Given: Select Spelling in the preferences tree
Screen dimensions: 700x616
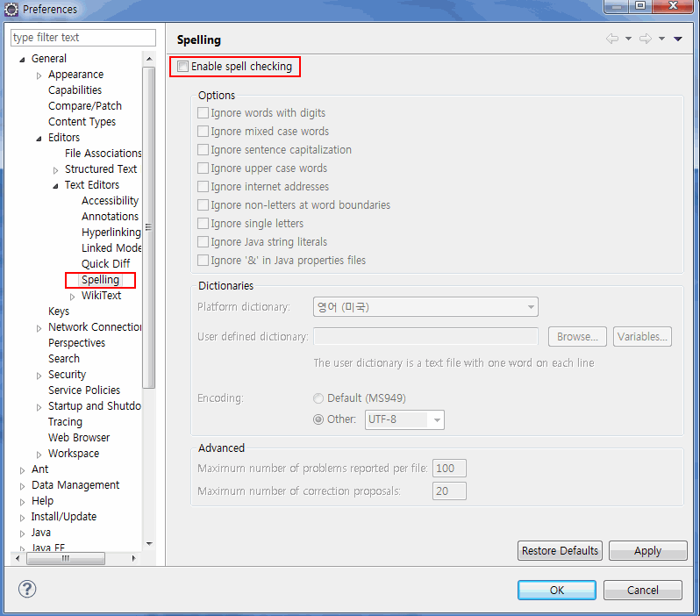Looking at the screenshot, I should (100, 280).
